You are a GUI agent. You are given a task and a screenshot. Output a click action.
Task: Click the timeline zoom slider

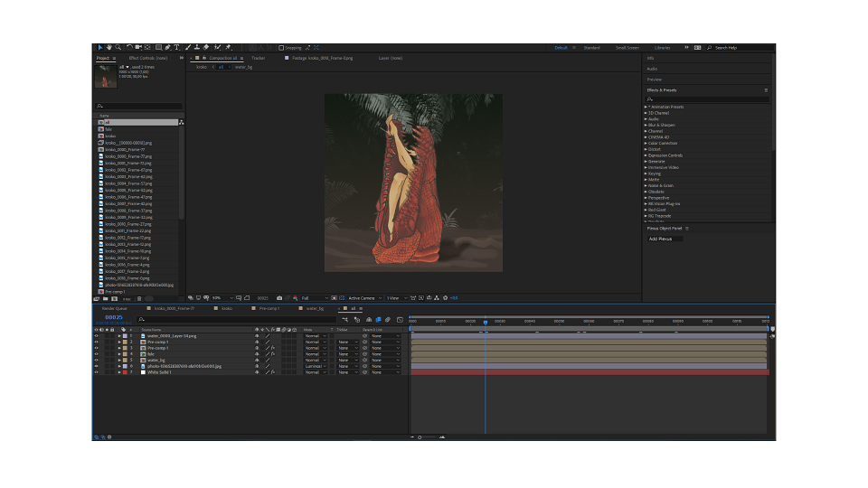coord(420,437)
